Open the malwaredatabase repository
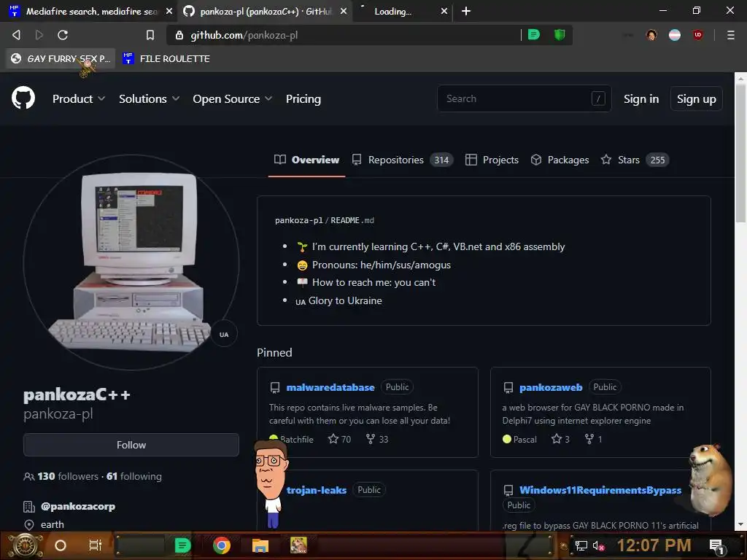Image resolution: width=747 pixels, height=560 pixels. point(330,387)
